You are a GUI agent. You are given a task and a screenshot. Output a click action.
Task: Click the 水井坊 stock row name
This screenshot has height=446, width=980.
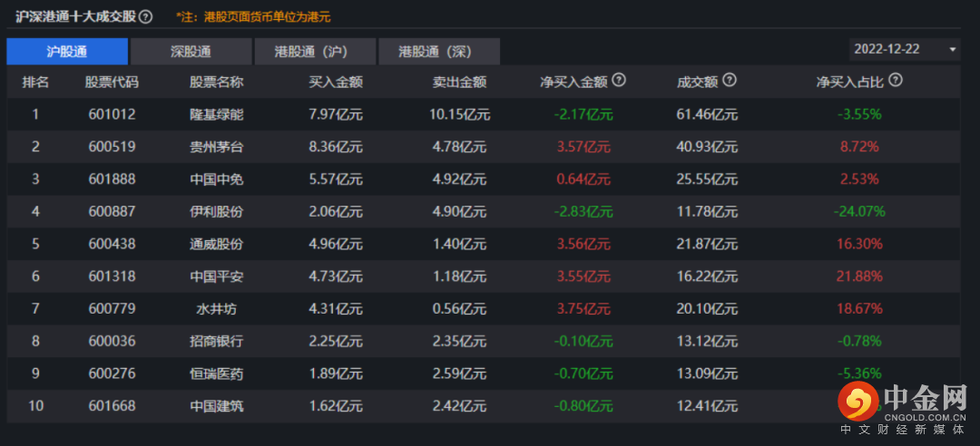[x=216, y=309]
